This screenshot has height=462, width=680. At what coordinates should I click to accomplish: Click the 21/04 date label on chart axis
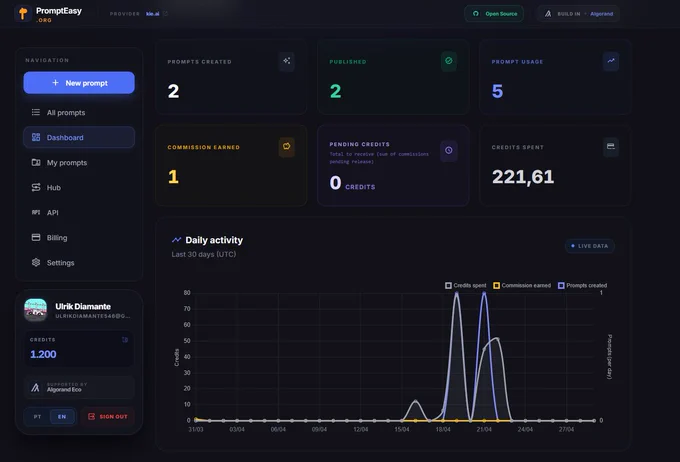484,429
